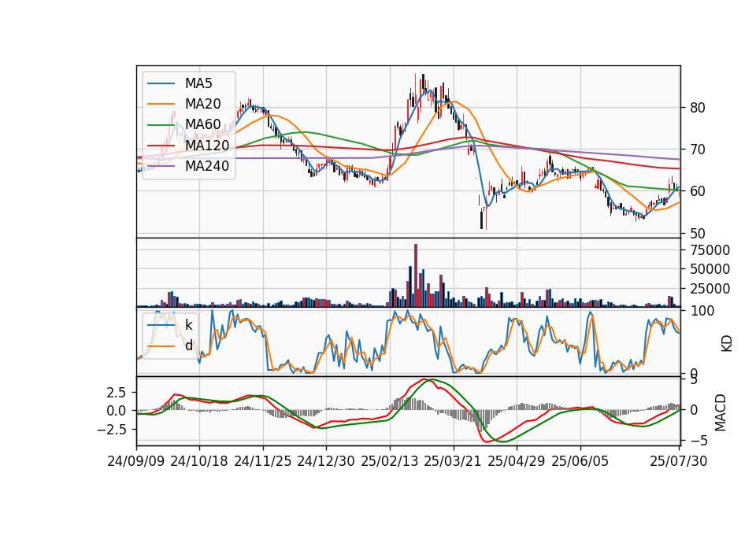The height and width of the screenshot is (543, 756).
Task: Click the orange MA20 legend line sample
Action: [x=161, y=104]
